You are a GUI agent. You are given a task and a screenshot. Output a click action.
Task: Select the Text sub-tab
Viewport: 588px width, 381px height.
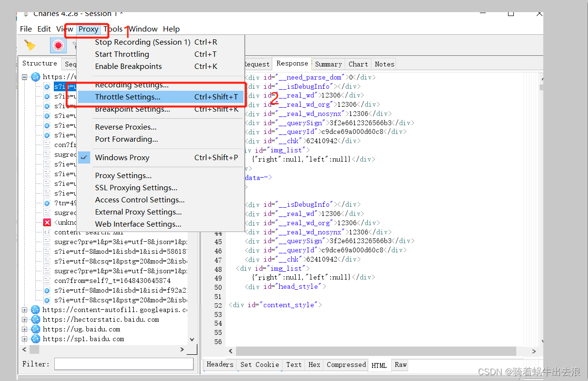click(x=294, y=364)
